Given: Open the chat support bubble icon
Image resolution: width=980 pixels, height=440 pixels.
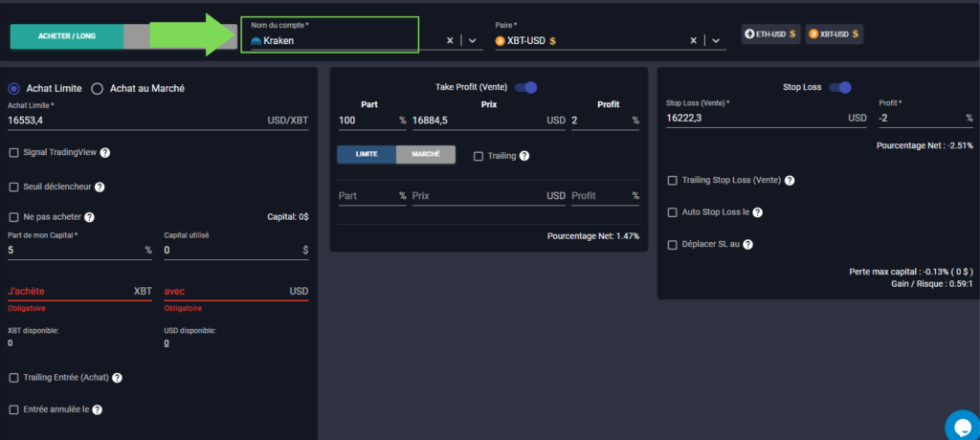Looking at the screenshot, I should tap(963, 426).
